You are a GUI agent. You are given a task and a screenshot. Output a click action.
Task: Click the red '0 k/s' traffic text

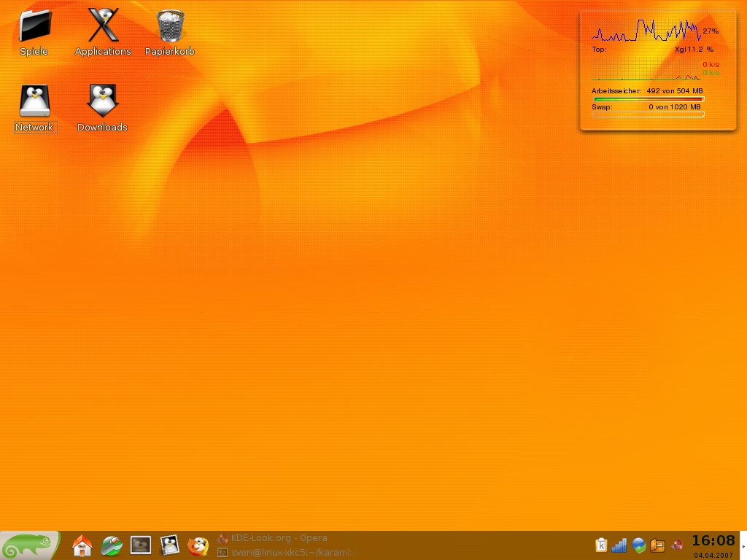coord(711,64)
